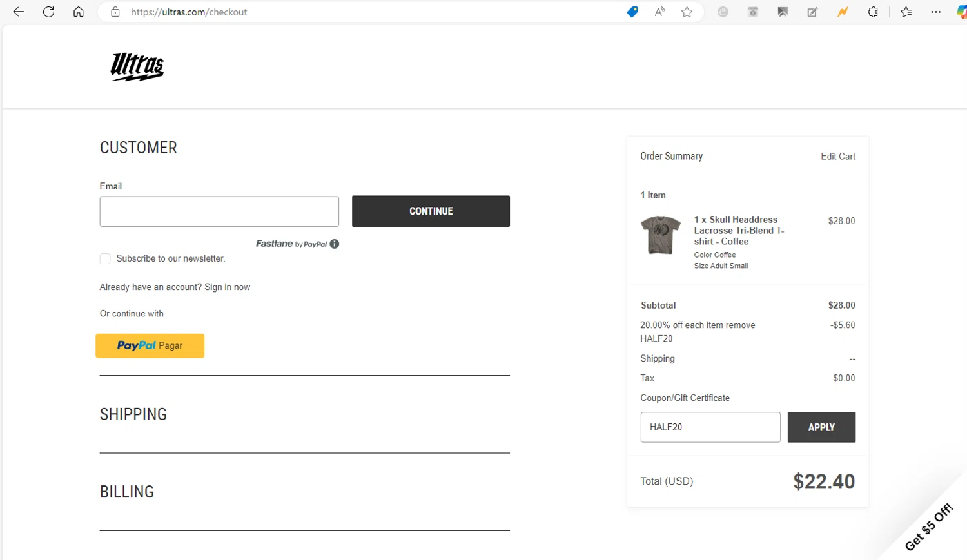
Task: Open the favorites list panel
Action: click(x=906, y=12)
